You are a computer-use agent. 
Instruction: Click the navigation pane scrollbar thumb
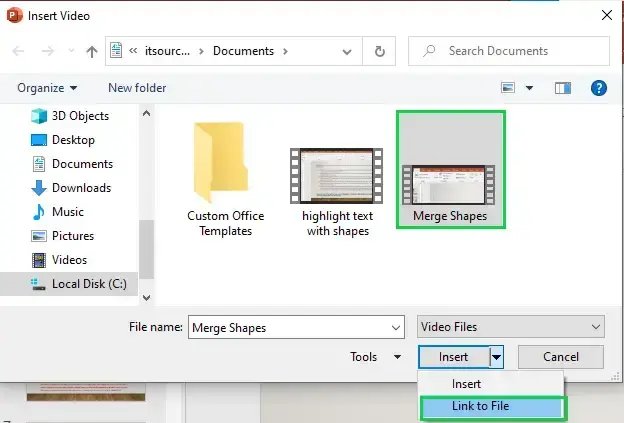tap(146, 249)
